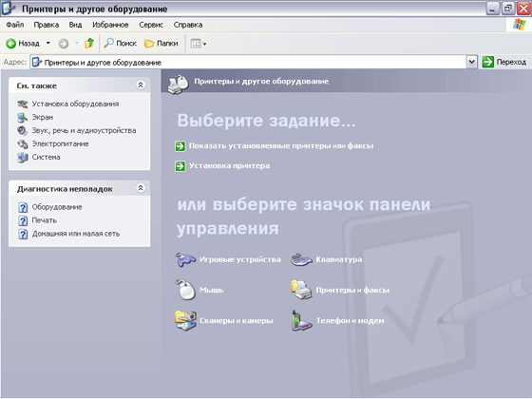The image size is (532, 399).
Task: Toggle the Папки folders pane
Action: click(161, 43)
